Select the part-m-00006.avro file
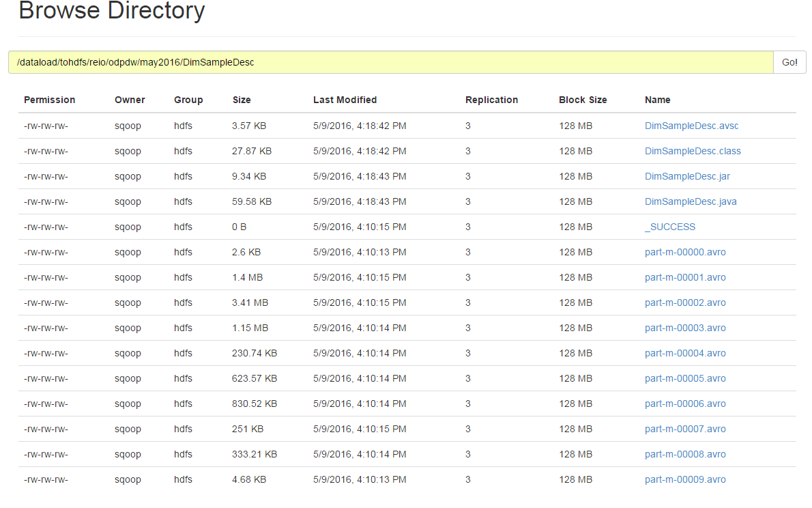The width and height of the screenshot is (812, 508). click(x=685, y=404)
